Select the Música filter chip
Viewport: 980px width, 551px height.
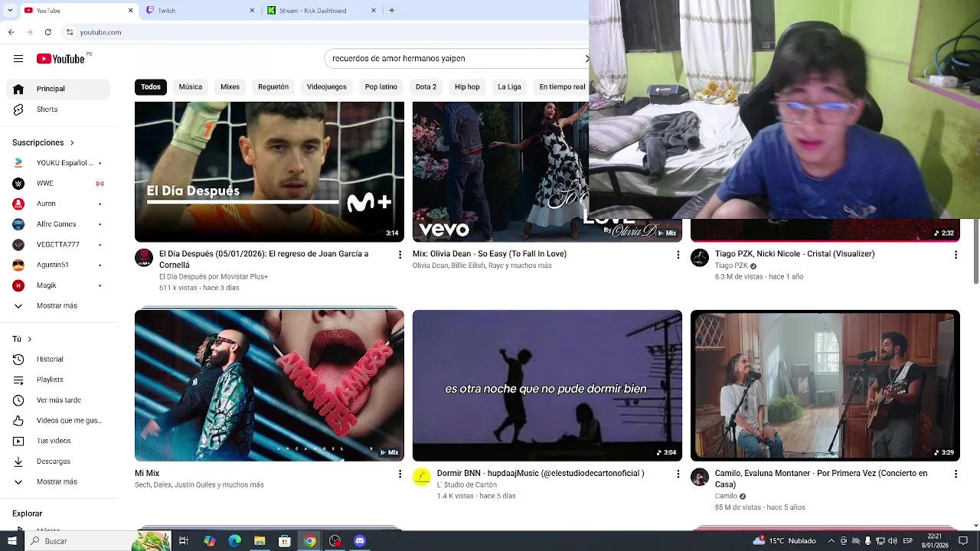[x=191, y=87]
